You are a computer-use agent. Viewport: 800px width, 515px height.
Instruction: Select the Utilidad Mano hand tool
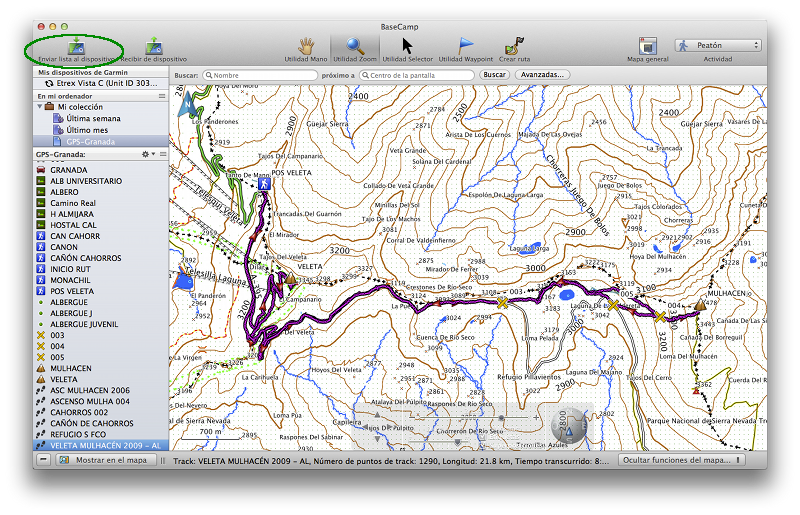(306, 46)
